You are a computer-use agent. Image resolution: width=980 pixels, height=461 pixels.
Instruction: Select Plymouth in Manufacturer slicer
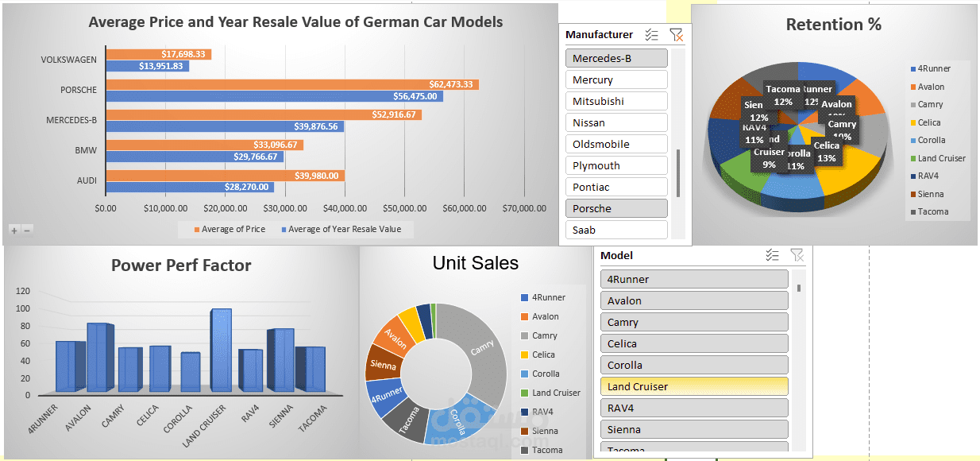pos(616,165)
